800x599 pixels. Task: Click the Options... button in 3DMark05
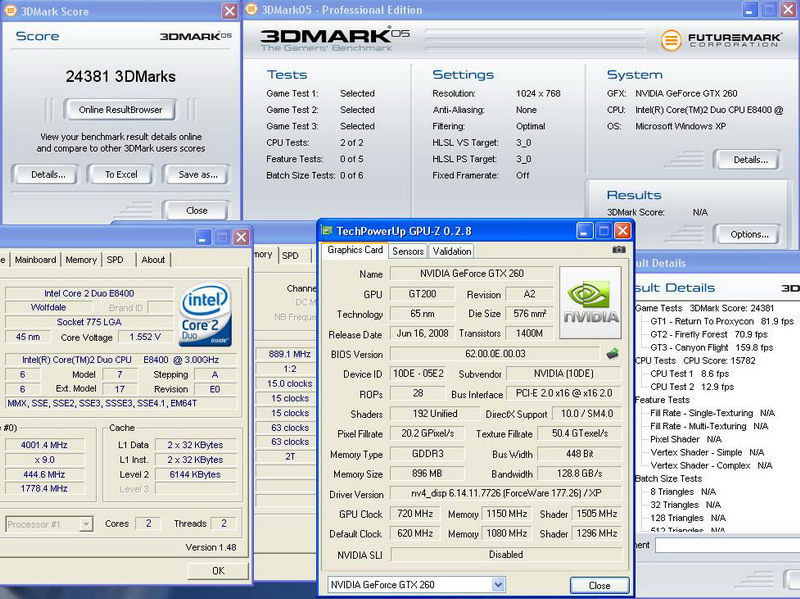click(749, 234)
